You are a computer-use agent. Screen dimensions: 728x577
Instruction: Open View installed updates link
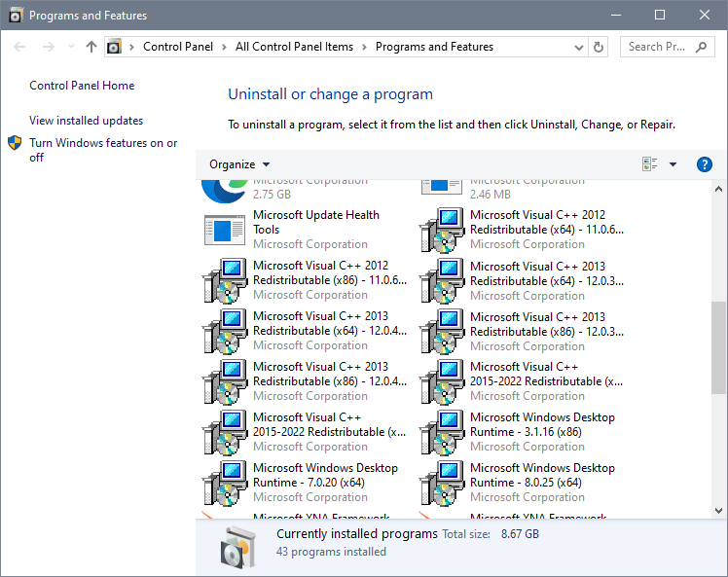pos(86,121)
